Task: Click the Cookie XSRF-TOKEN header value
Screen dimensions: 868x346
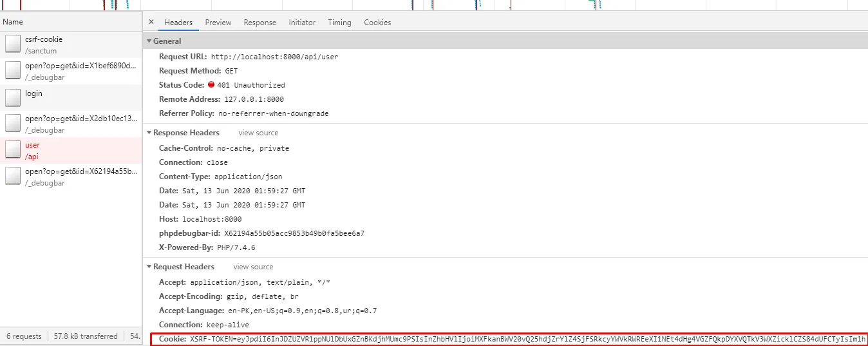Action: [528, 339]
